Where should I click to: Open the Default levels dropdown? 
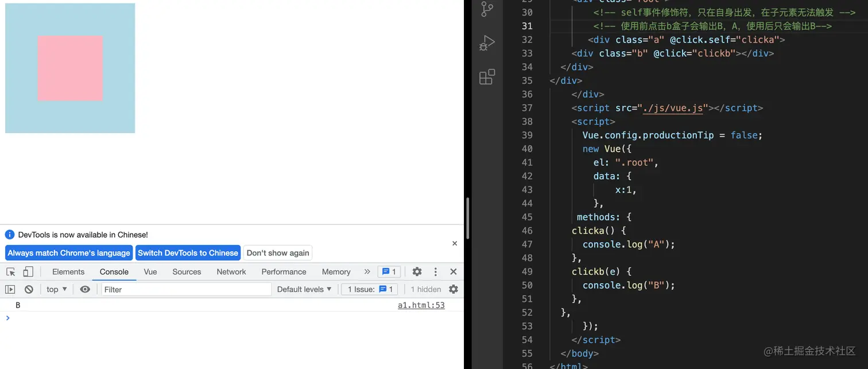(304, 289)
